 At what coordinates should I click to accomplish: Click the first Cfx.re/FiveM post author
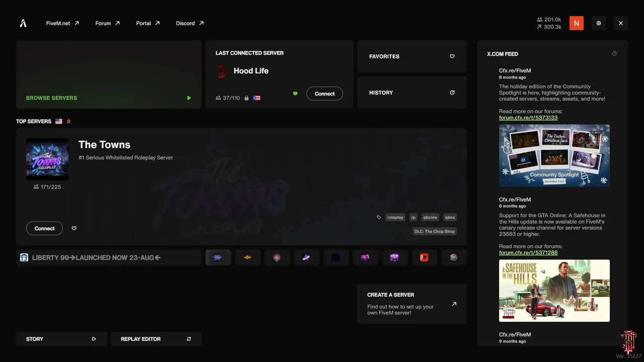click(515, 71)
